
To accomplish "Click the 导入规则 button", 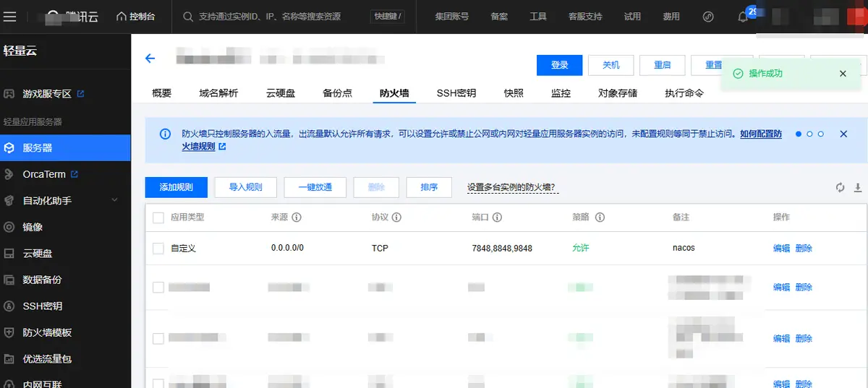I will point(246,187).
